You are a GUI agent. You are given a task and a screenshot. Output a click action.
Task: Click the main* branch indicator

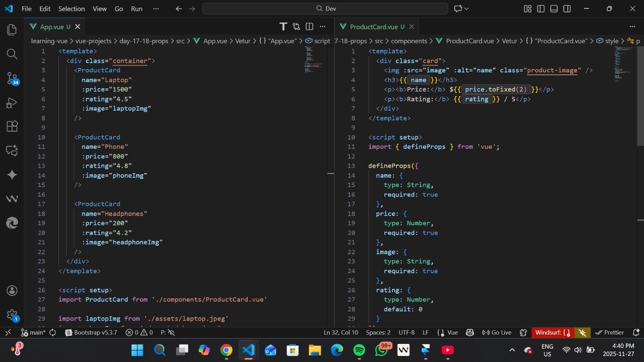[33, 333]
